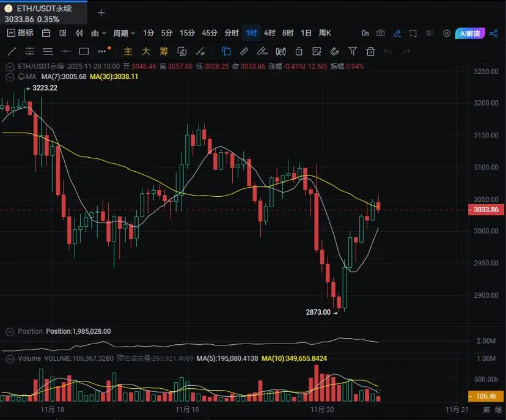Select the rectangle drawing tool
Screen dimensions: 506x420
point(84,51)
